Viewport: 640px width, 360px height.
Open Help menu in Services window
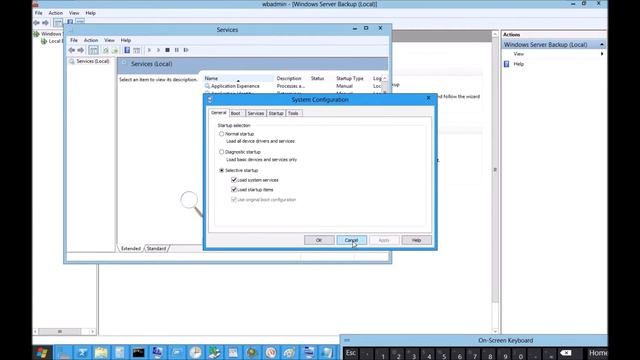point(126,40)
